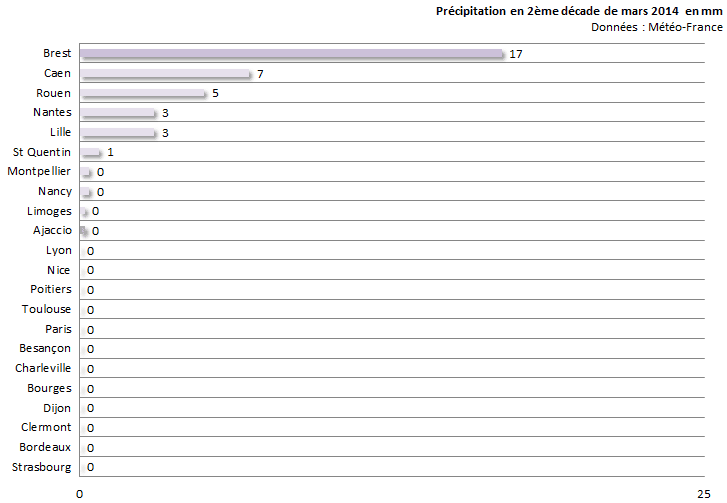Select the Brest precipitation bar

292,54
